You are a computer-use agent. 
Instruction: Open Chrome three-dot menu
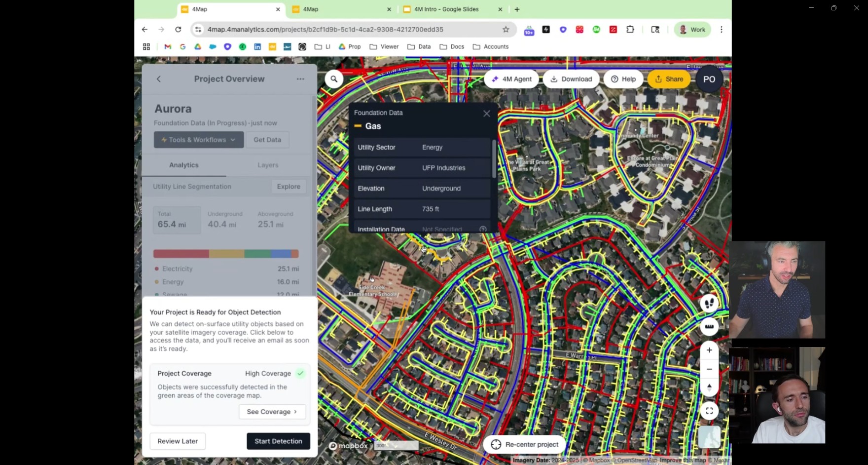(722, 30)
